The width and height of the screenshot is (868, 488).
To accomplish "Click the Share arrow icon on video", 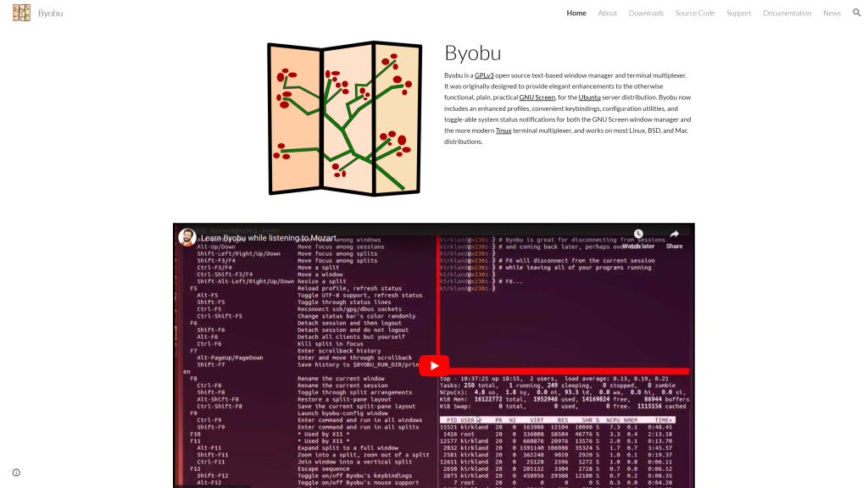I will pyautogui.click(x=674, y=234).
